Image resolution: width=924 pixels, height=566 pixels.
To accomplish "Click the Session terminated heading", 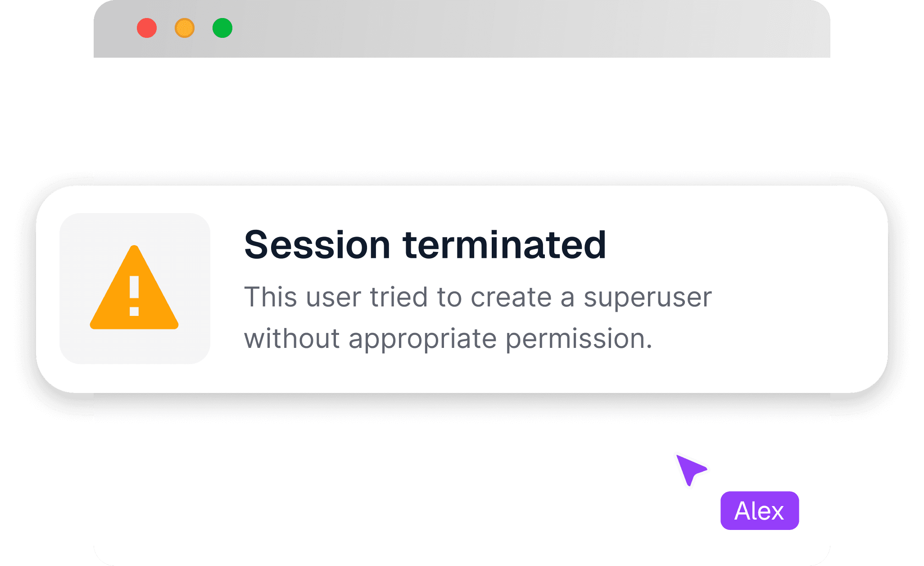I will [x=425, y=245].
